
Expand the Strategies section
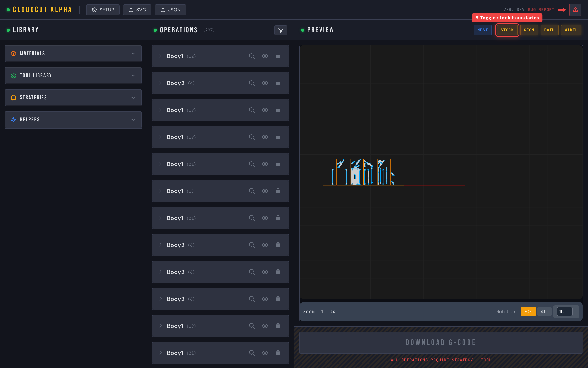[x=73, y=98]
